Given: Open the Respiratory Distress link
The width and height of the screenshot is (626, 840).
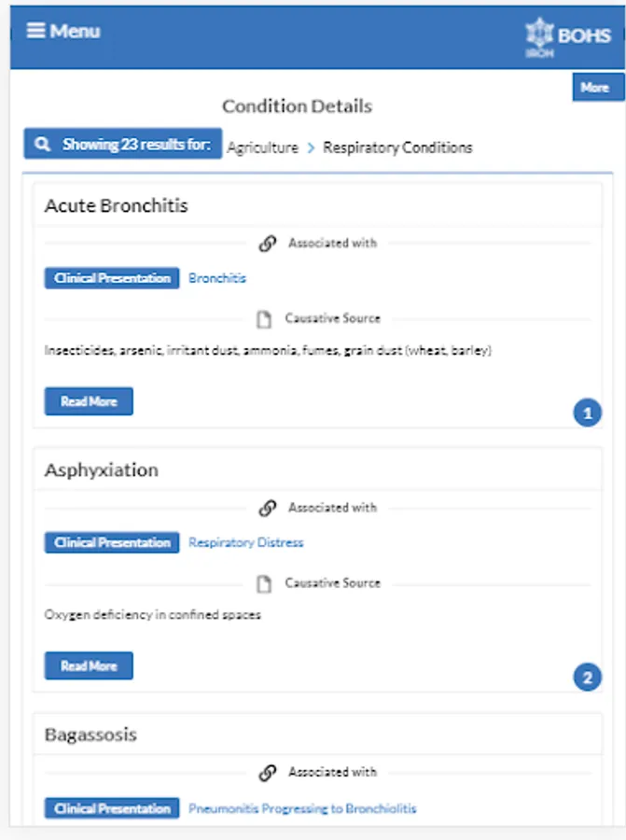Looking at the screenshot, I should tap(246, 542).
